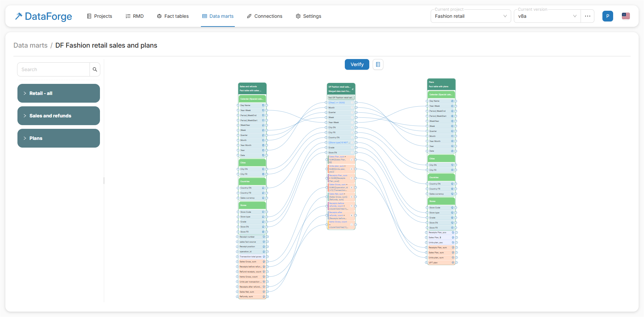The image size is (644, 317).
Task: Open the three-dots more options menu
Action: 588,16
